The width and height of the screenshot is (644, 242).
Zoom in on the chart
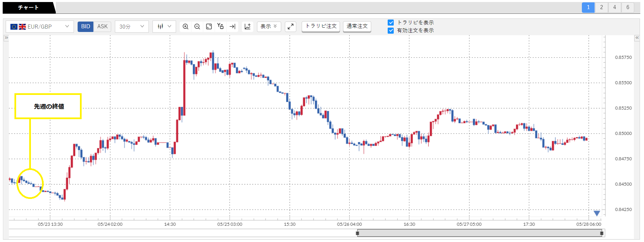pyautogui.click(x=185, y=27)
